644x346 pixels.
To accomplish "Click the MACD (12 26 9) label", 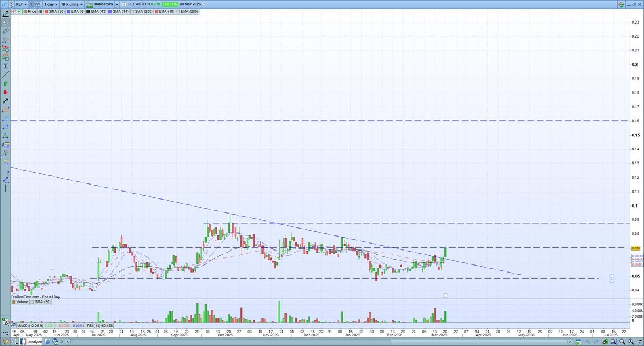I will [30, 326].
